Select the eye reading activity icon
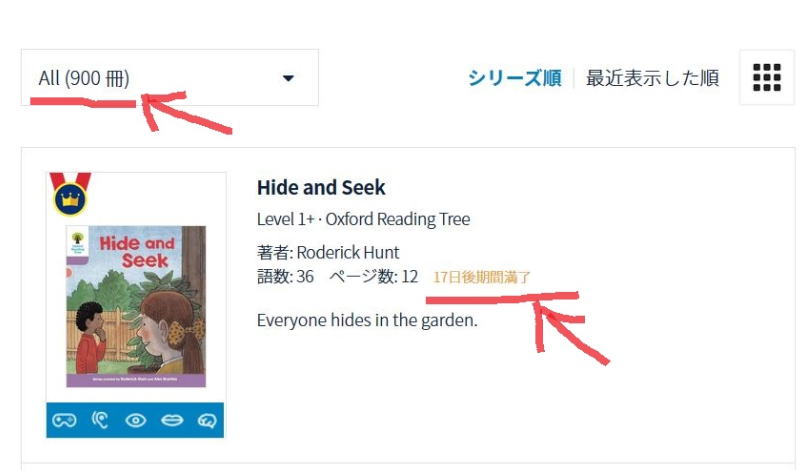Image resolution: width=803 pixels, height=470 pixels. (136, 420)
